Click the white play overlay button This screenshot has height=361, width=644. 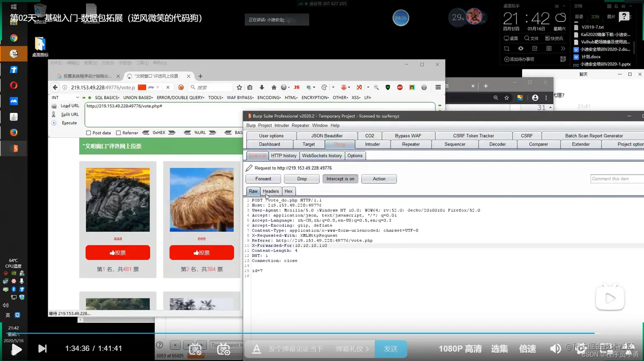(x=610, y=298)
